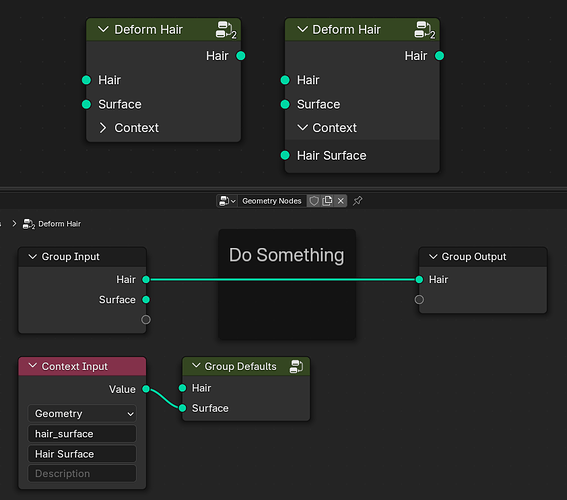Click Hair Surface input socket
567x500 pixels.
(285, 155)
